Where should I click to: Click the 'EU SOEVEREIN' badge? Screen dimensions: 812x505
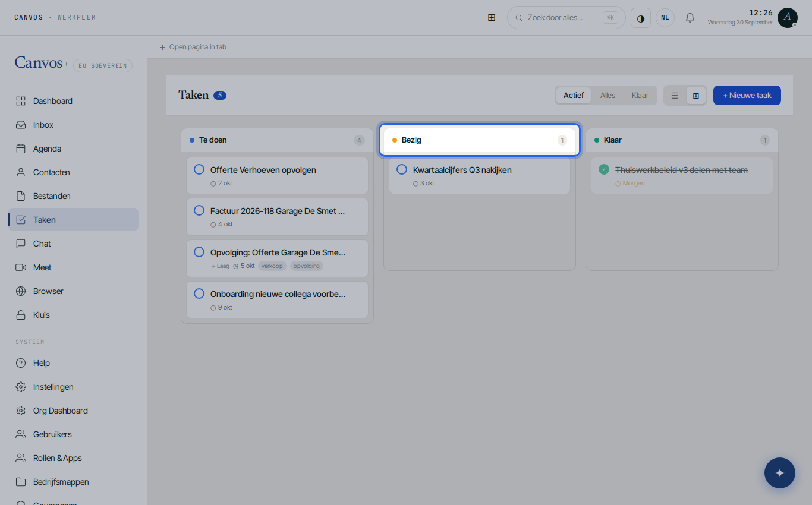pyautogui.click(x=103, y=65)
